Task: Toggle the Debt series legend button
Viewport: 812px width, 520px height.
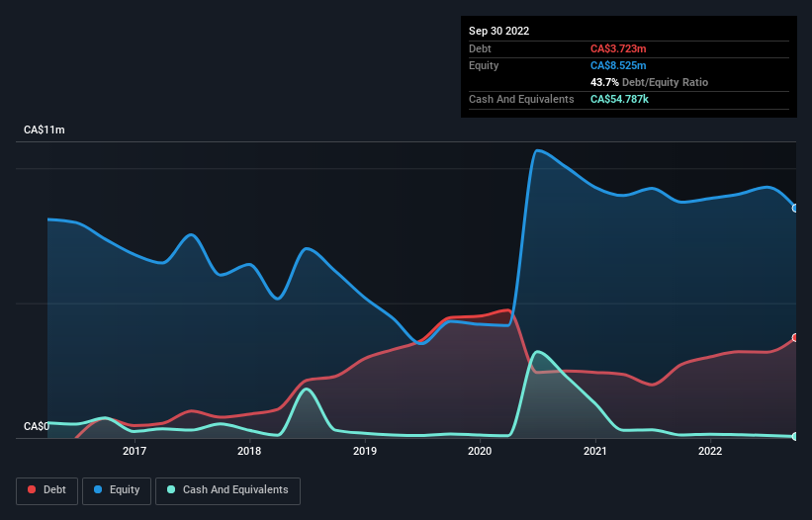Action: (47, 491)
